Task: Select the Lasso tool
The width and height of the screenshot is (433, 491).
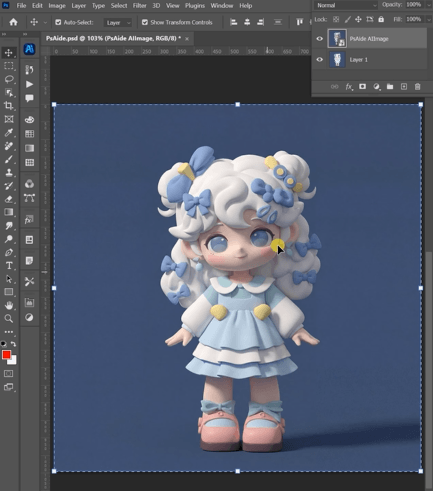Action: coord(9,79)
